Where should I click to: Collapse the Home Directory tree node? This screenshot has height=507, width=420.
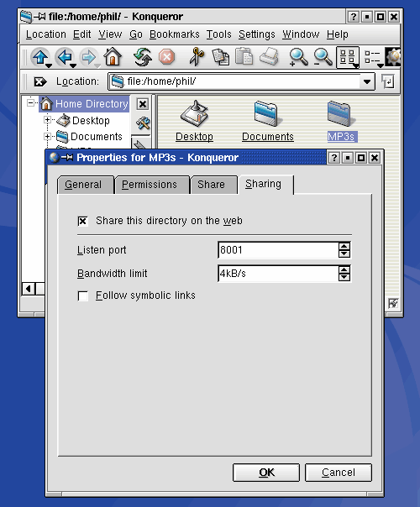31,102
